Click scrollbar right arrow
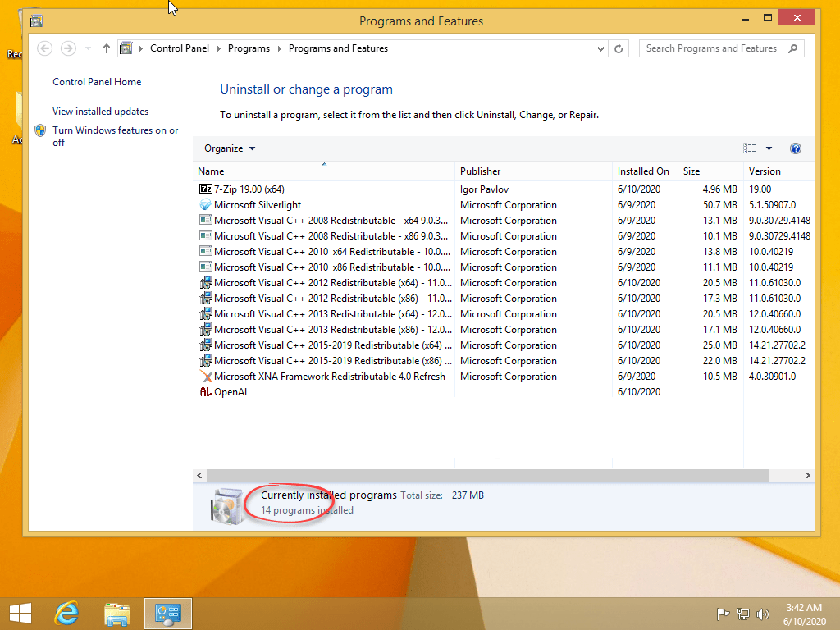 807,475
